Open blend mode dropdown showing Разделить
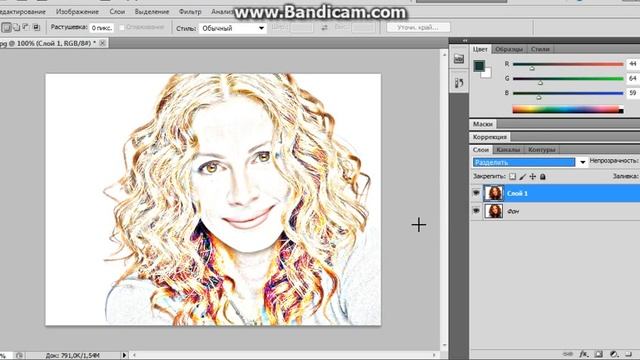This screenshot has height=360, width=640. pyautogui.click(x=530, y=162)
